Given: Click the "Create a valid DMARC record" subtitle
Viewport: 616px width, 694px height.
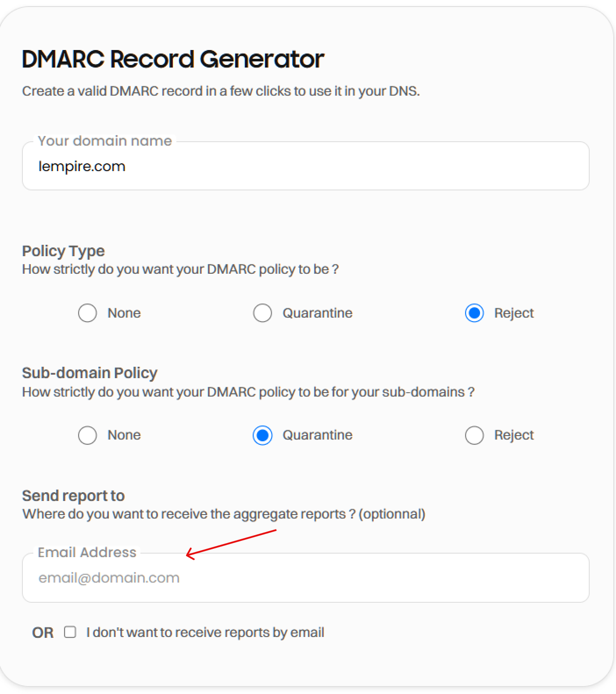Looking at the screenshot, I should [x=221, y=91].
